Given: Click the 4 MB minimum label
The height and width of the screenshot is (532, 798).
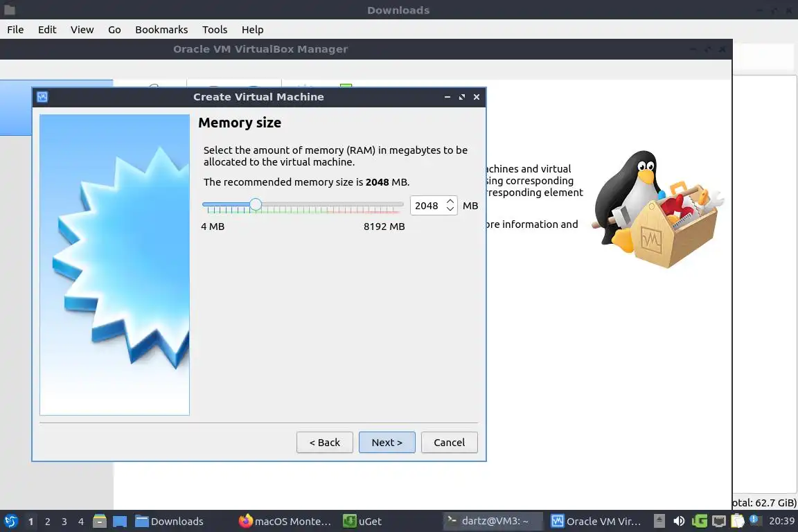Looking at the screenshot, I should click(213, 227).
